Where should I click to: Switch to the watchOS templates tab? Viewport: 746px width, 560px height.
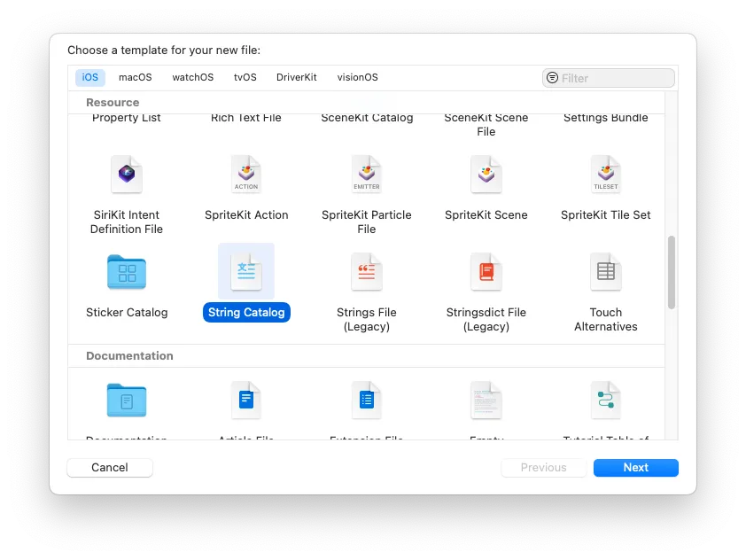click(x=192, y=77)
